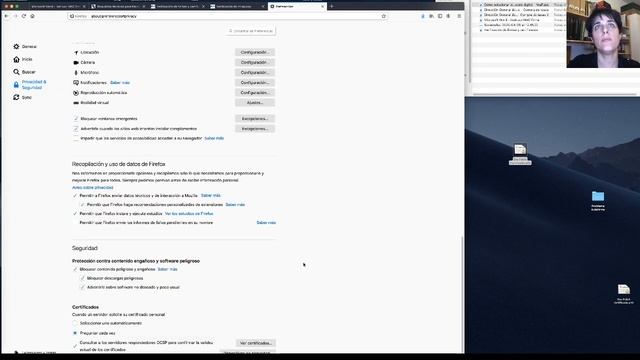Toggle warning about unwanted uncommon software
The height and width of the screenshot is (360, 640).
click(x=82, y=287)
